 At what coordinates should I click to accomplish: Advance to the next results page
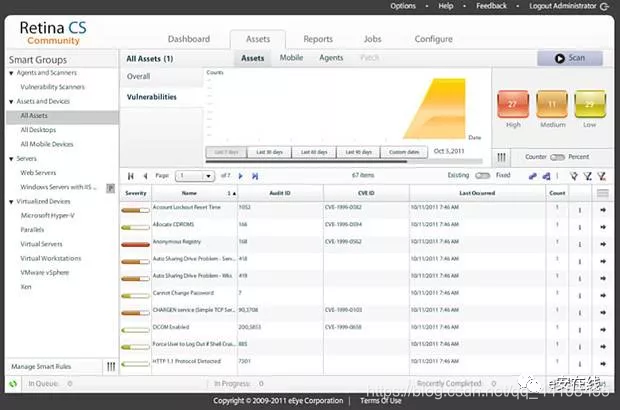pos(240,176)
